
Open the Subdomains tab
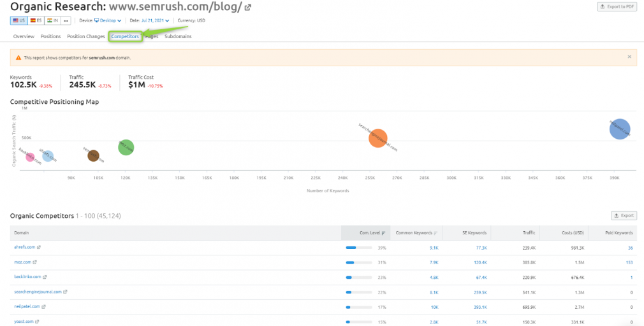[178, 36]
